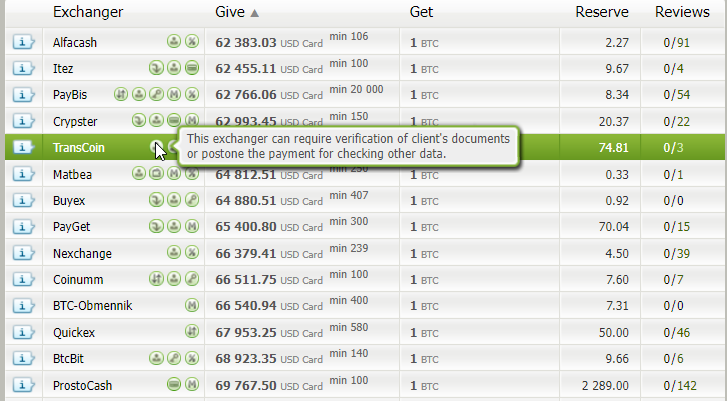The image size is (727, 401).
Task: Toggle sort order on the Give column
Action: tap(236, 12)
